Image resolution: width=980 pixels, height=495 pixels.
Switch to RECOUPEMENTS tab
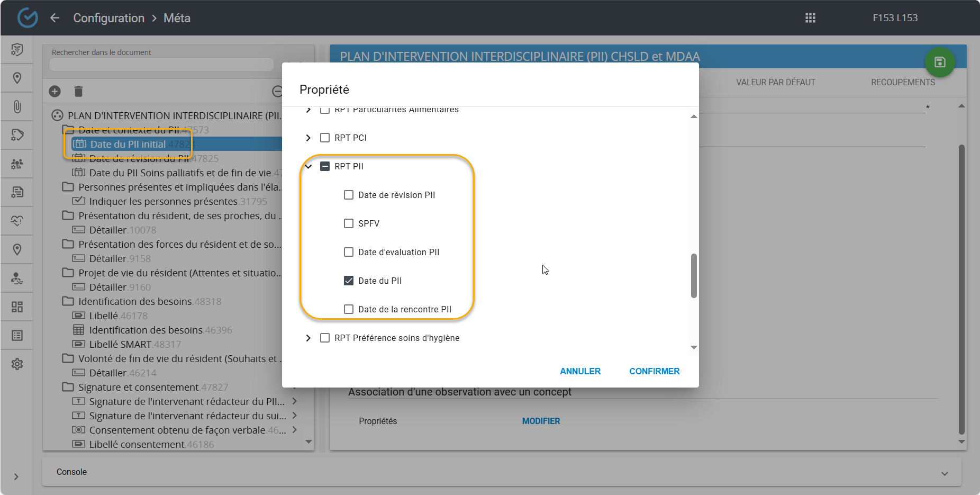903,83
